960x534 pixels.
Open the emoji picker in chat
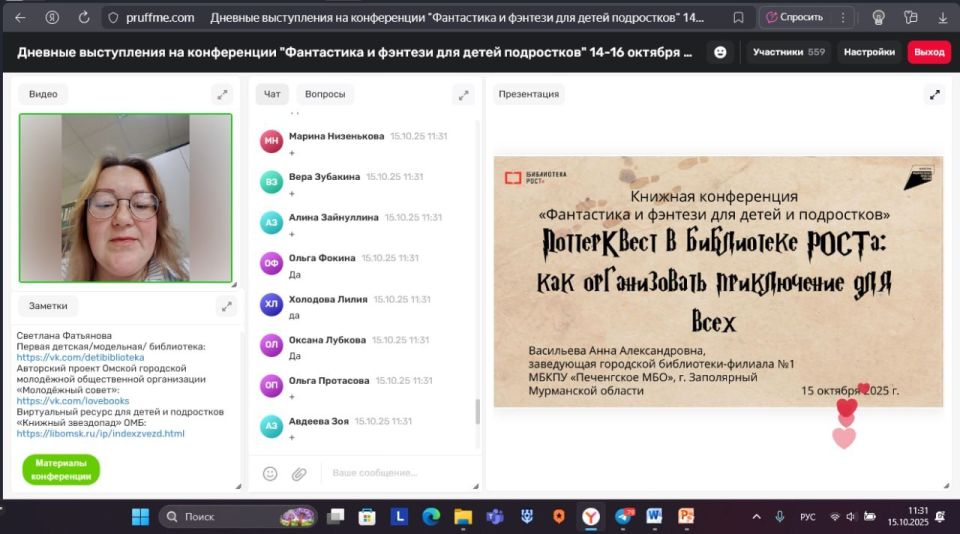tap(270, 473)
